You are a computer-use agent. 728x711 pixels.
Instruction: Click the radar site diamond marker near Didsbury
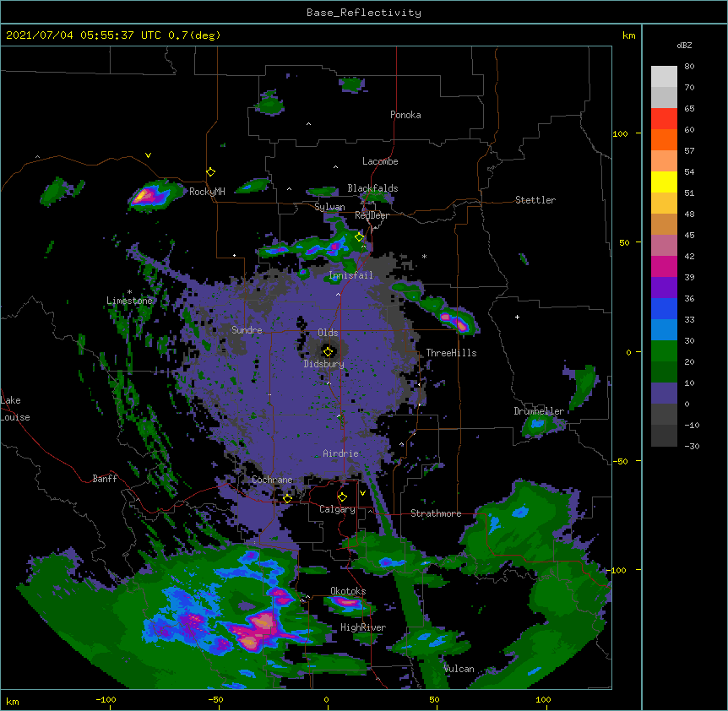[x=328, y=351]
